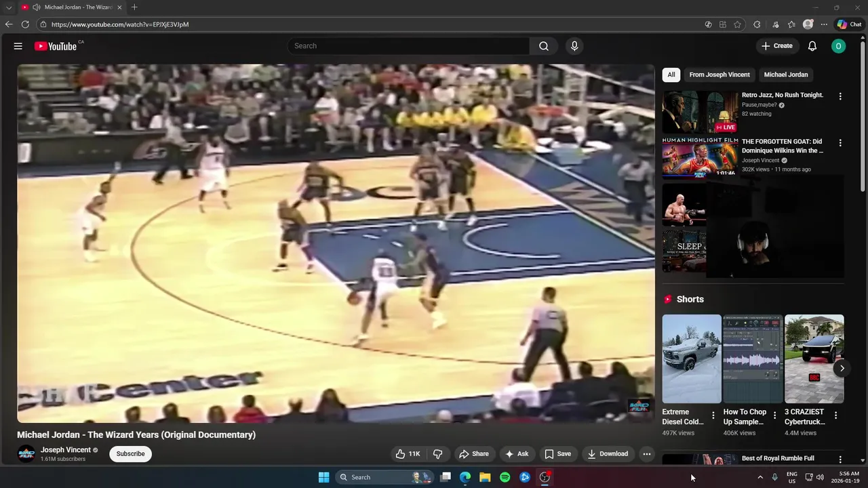
Task: Open Retro Jazz live stream thumbnail
Action: [x=700, y=112]
